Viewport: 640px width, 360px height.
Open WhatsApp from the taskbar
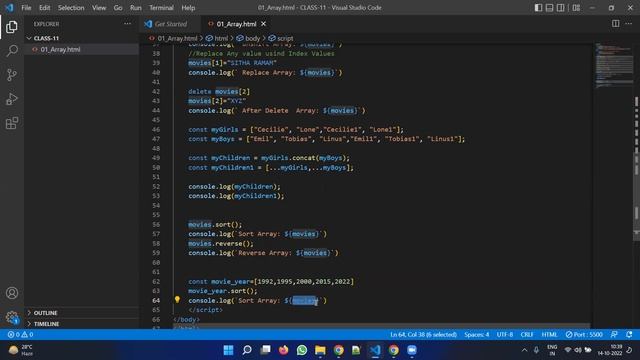pos(302,350)
